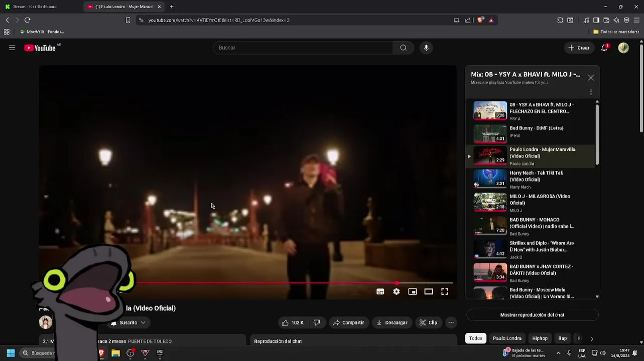Open the YouTube guide hamburger menu

coord(12,48)
